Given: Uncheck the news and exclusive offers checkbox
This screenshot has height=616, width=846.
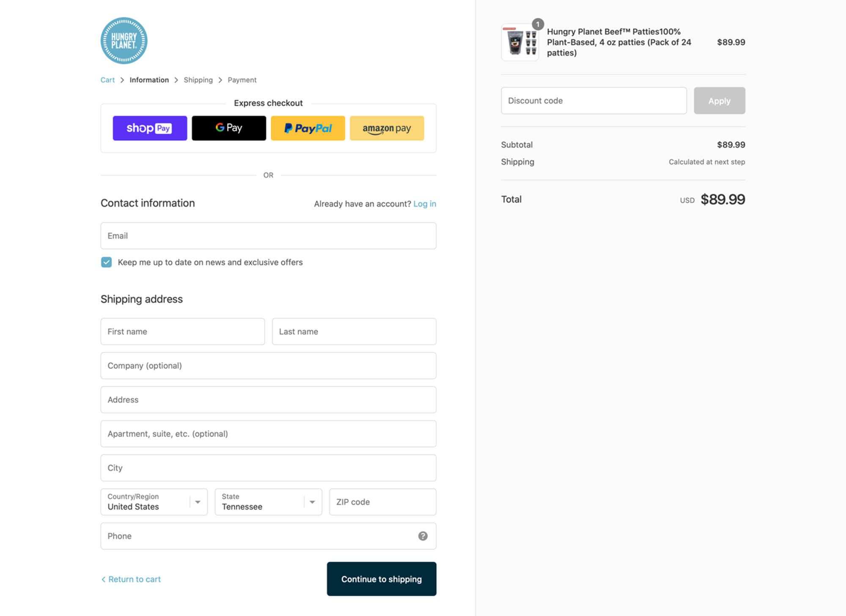Looking at the screenshot, I should (107, 262).
